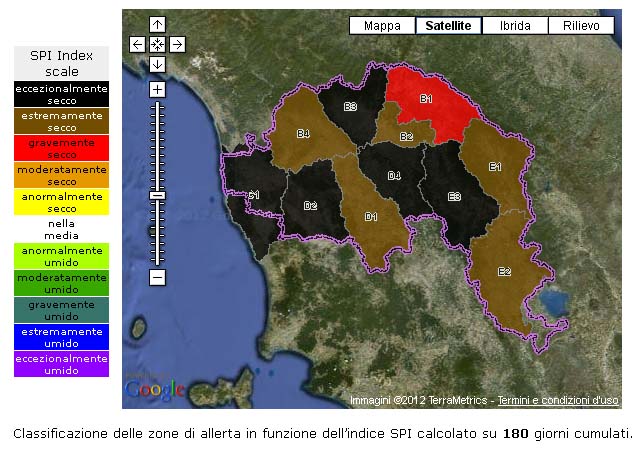Select the Satellite map type
Viewport: 639px width, 451px height.
pos(448,26)
